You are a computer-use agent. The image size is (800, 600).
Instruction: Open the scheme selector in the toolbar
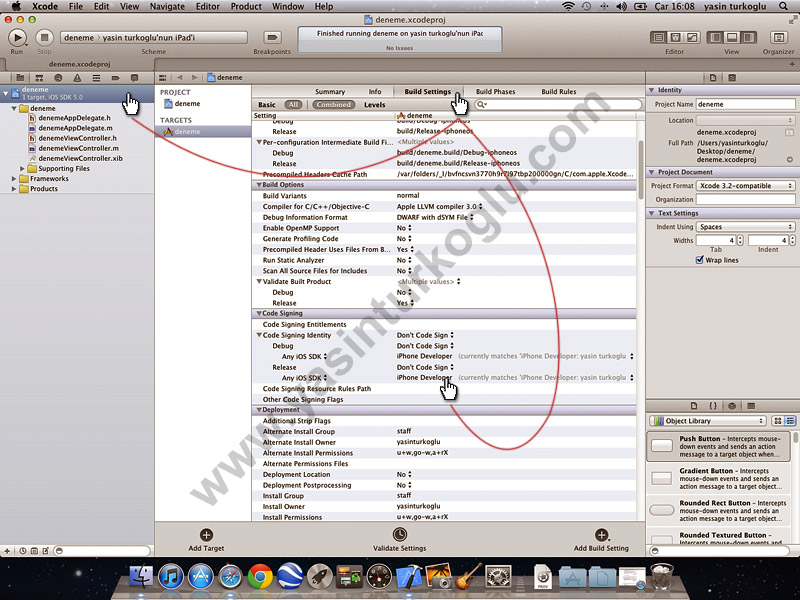pos(154,37)
